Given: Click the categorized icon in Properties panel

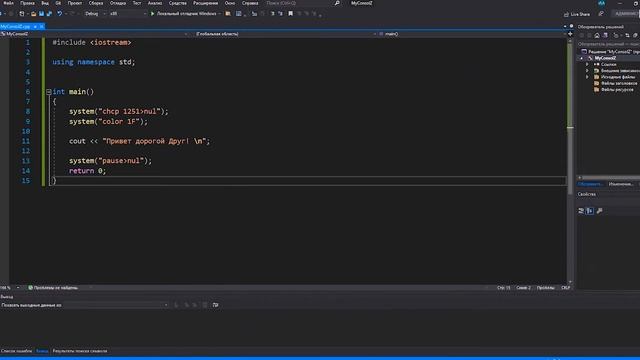Looking at the screenshot, I should (x=581, y=211).
